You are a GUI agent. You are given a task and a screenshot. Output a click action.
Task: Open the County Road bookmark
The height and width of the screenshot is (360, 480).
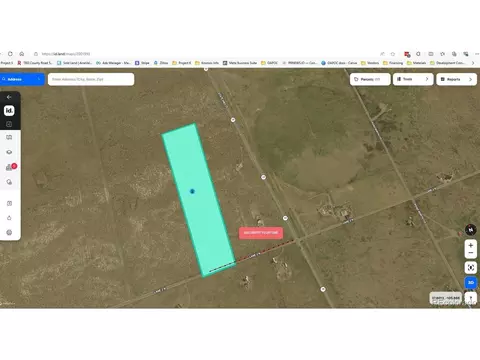pyautogui.click(x=35, y=63)
